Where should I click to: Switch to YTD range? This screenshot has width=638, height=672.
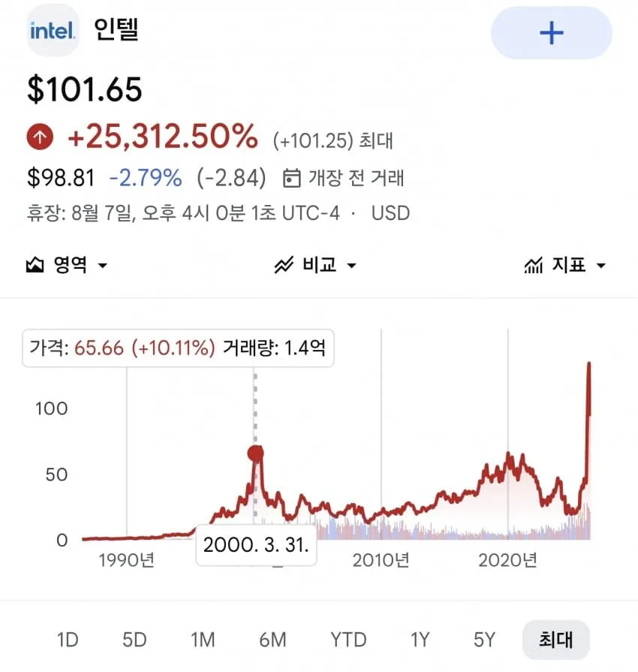pos(348,640)
